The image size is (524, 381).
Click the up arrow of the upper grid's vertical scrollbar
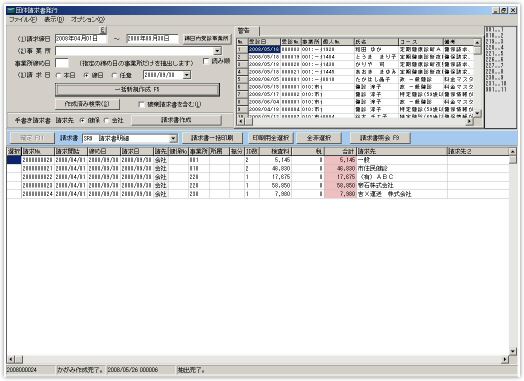tap(477, 42)
